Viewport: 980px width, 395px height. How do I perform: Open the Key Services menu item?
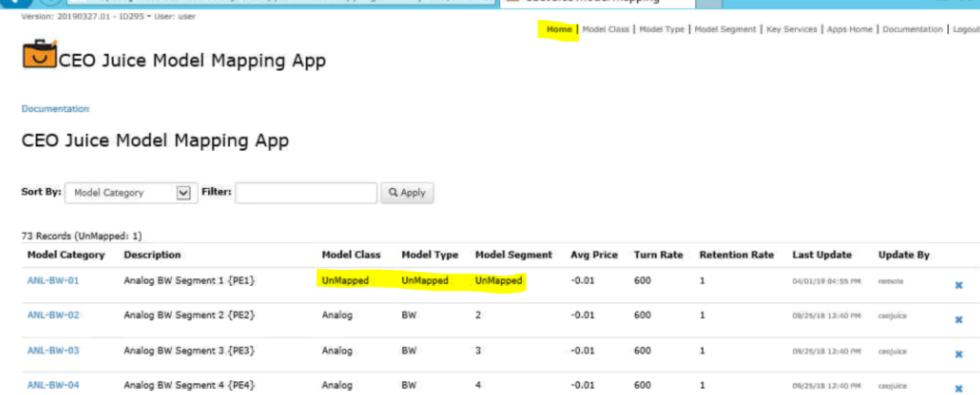(791, 30)
